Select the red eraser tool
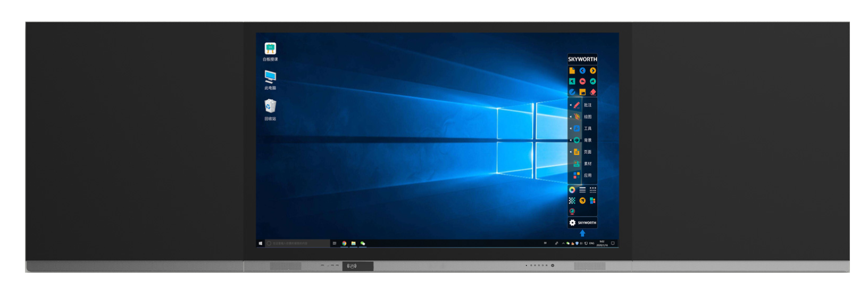The width and height of the screenshot is (868, 286). click(592, 92)
